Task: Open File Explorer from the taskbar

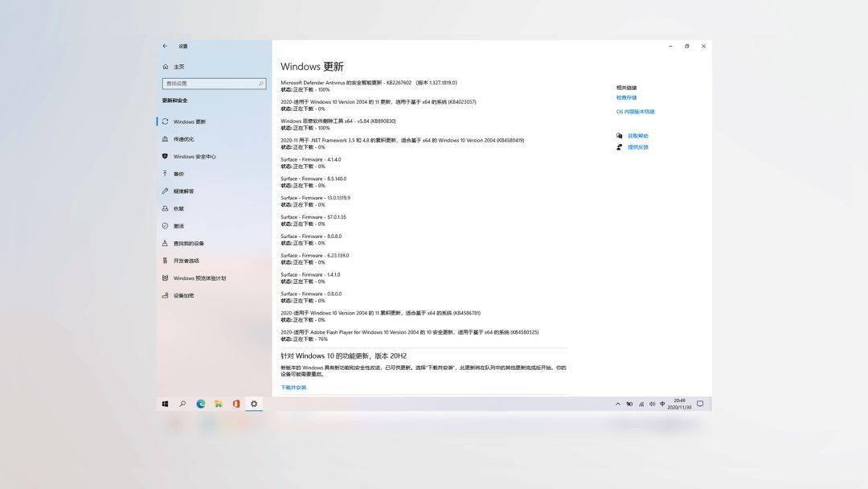Action: tap(218, 405)
